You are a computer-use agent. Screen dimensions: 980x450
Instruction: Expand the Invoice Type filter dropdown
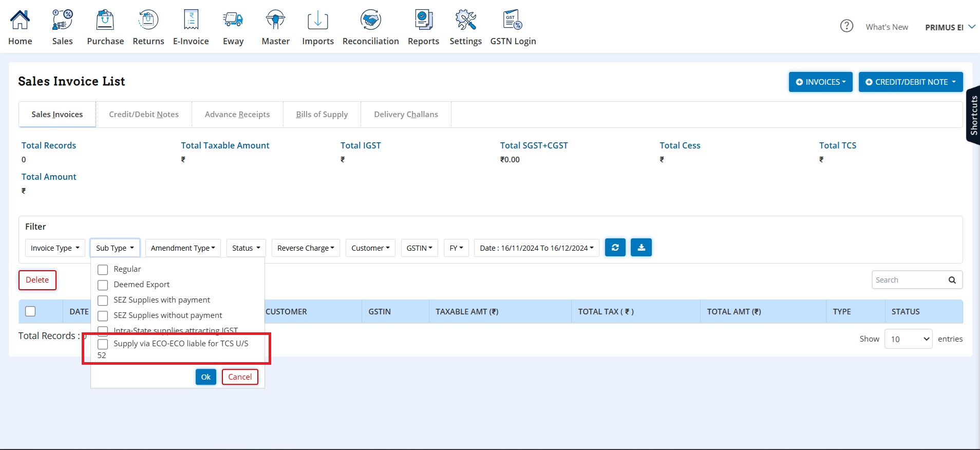55,248
